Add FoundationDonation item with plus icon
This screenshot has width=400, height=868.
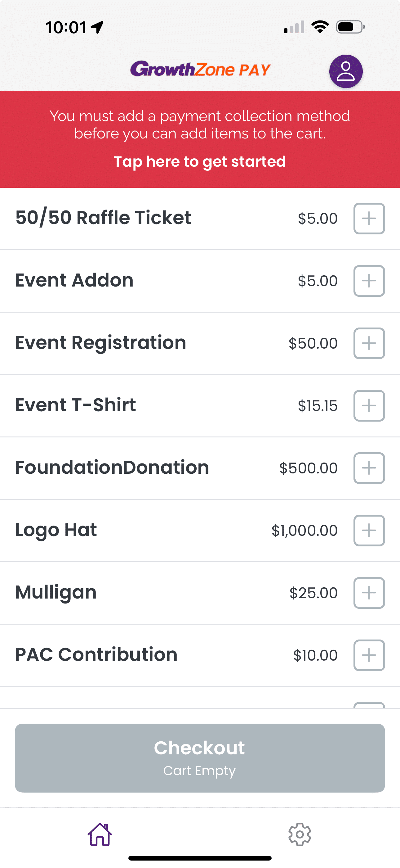369,468
